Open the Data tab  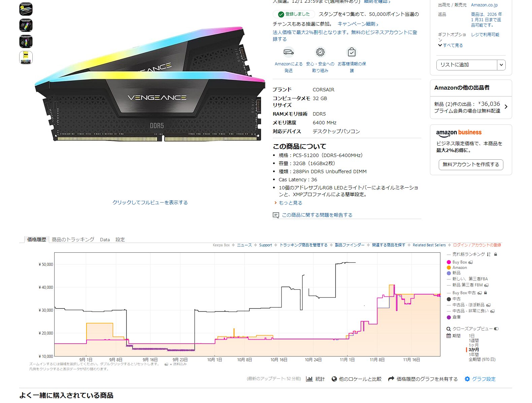point(105,240)
